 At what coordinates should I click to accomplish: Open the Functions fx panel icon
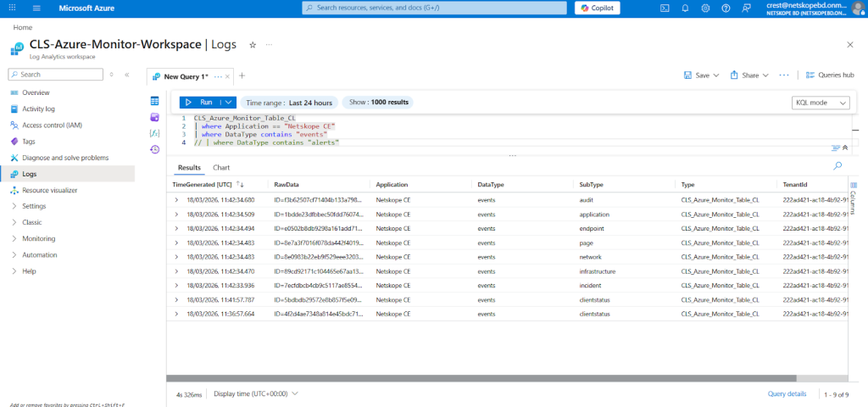[154, 133]
